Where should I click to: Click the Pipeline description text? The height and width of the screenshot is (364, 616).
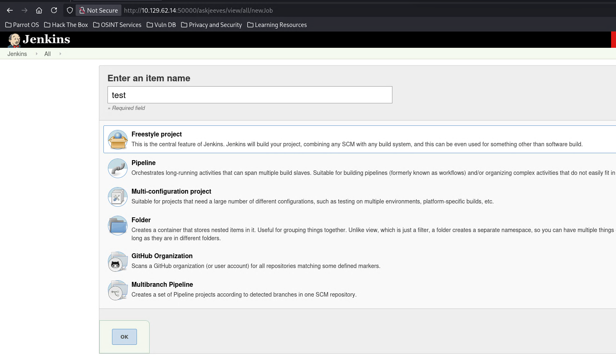pos(373,173)
